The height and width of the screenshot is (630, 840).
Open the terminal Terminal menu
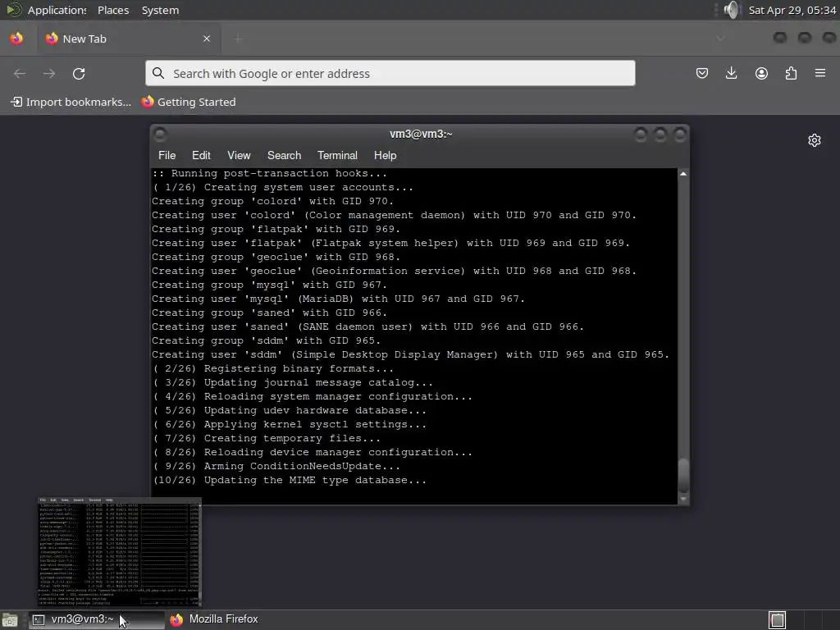click(x=337, y=155)
